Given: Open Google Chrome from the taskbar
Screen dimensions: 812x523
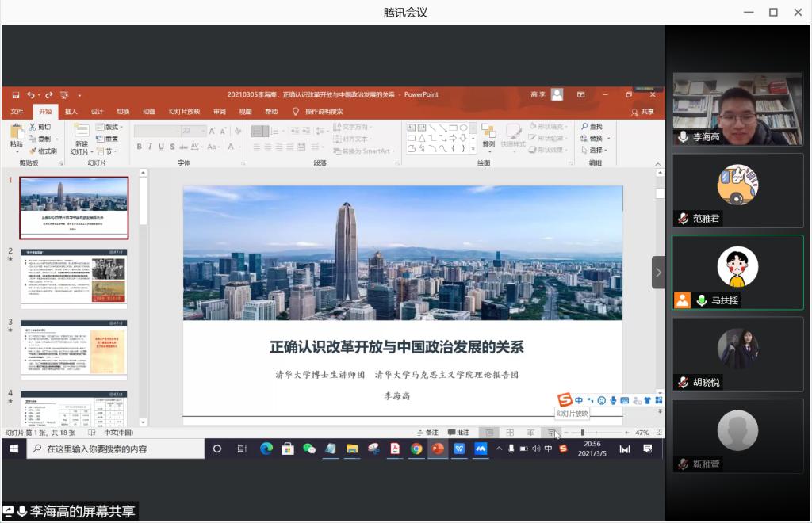Looking at the screenshot, I should click(416, 449).
